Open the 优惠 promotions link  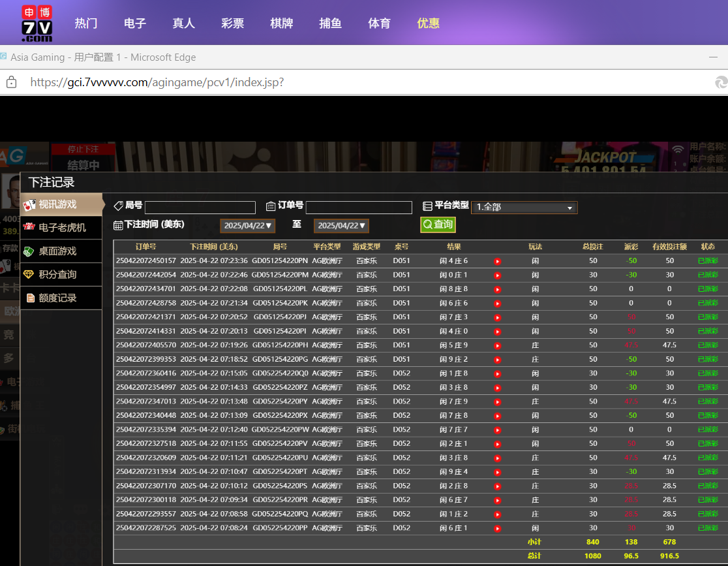point(428,24)
